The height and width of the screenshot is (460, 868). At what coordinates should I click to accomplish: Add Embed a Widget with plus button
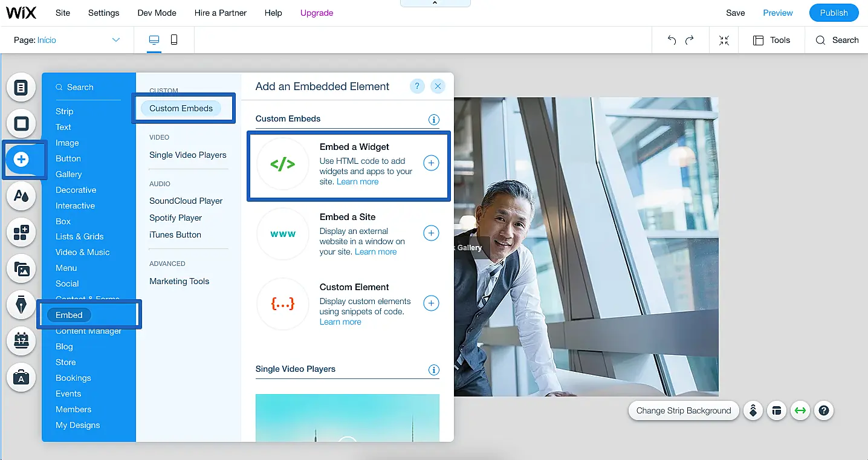click(431, 163)
